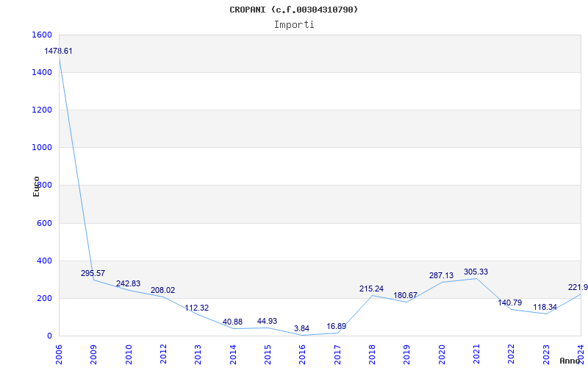This screenshot has height=368, width=588.
Task: Click the 2020 year axis label
Action: pos(442,355)
